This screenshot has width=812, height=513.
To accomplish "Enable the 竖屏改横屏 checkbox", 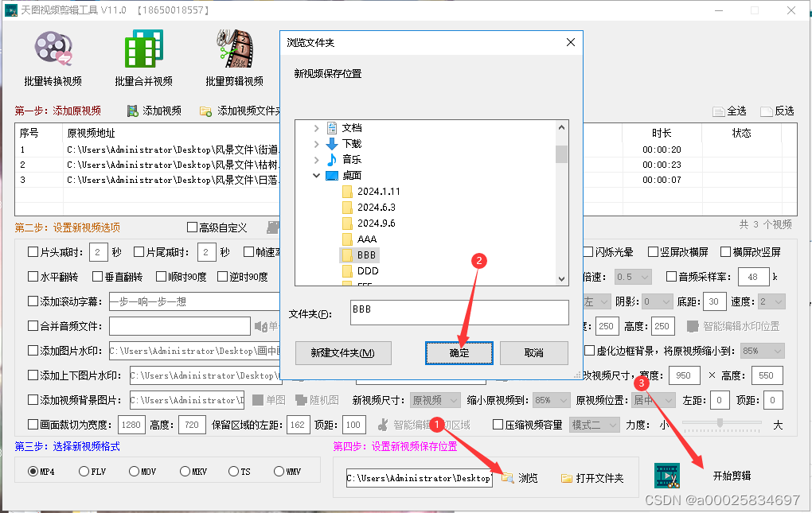I will pos(653,252).
